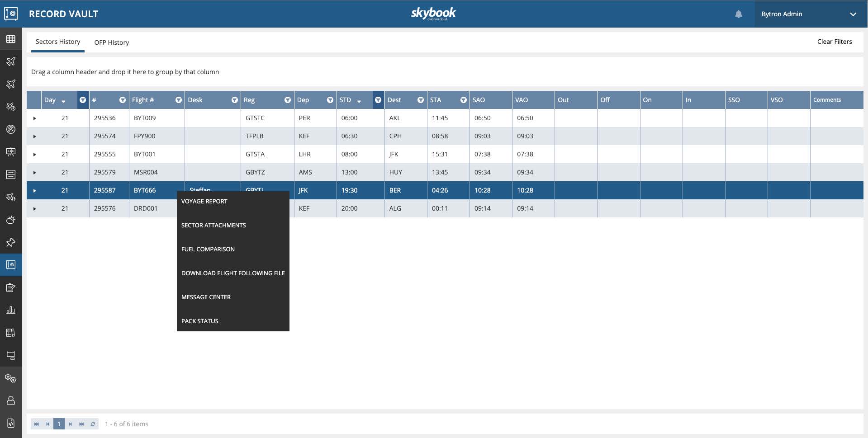
Task: Select the Sectors History tab
Action: coord(58,42)
